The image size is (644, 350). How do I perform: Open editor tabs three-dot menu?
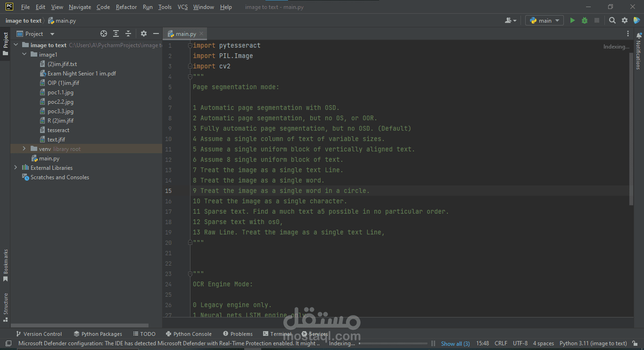coord(628,33)
